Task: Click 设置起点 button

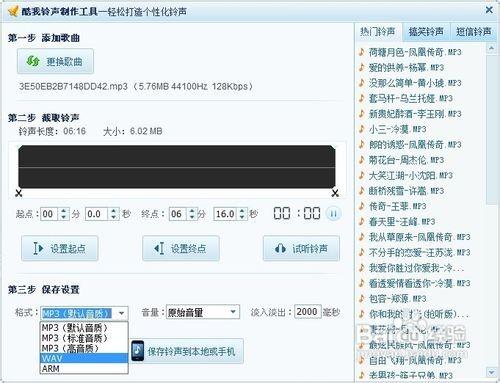Action: (x=60, y=248)
